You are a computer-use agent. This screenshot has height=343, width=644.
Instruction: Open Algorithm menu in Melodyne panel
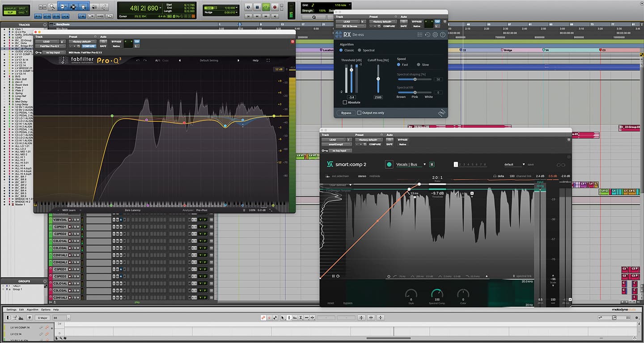(x=33, y=310)
